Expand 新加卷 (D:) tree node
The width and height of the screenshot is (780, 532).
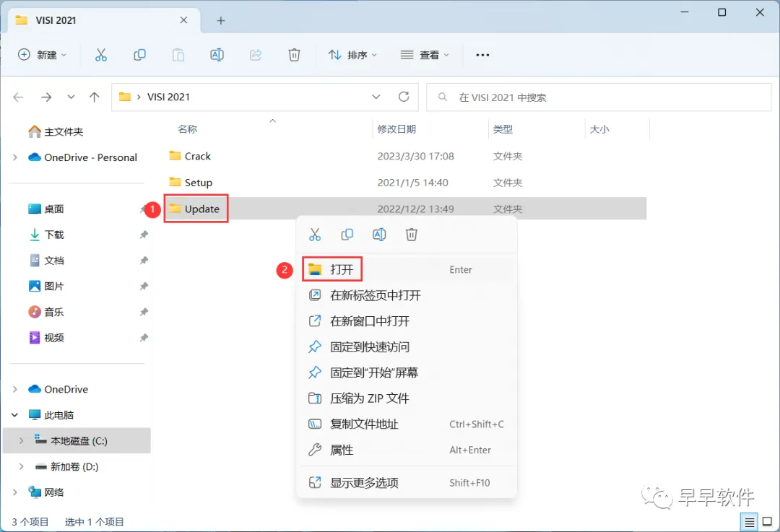[21, 466]
